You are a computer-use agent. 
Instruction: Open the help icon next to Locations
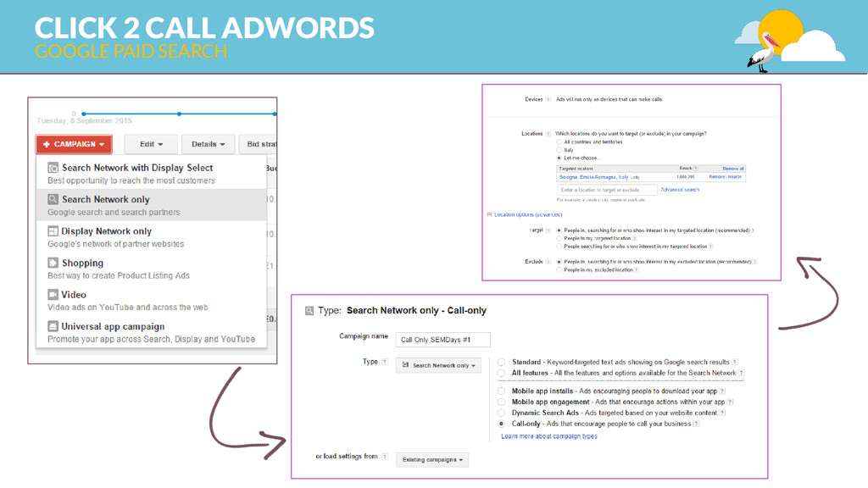click(x=548, y=134)
